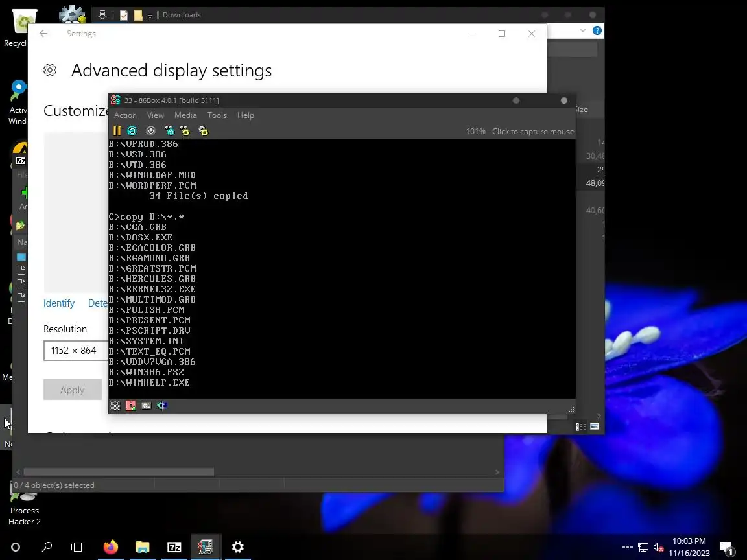Image resolution: width=747 pixels, height=560 pixels.
Task: Open the Customize Quick Access Toolbar dropdown arrow
Action: [150, 16]
